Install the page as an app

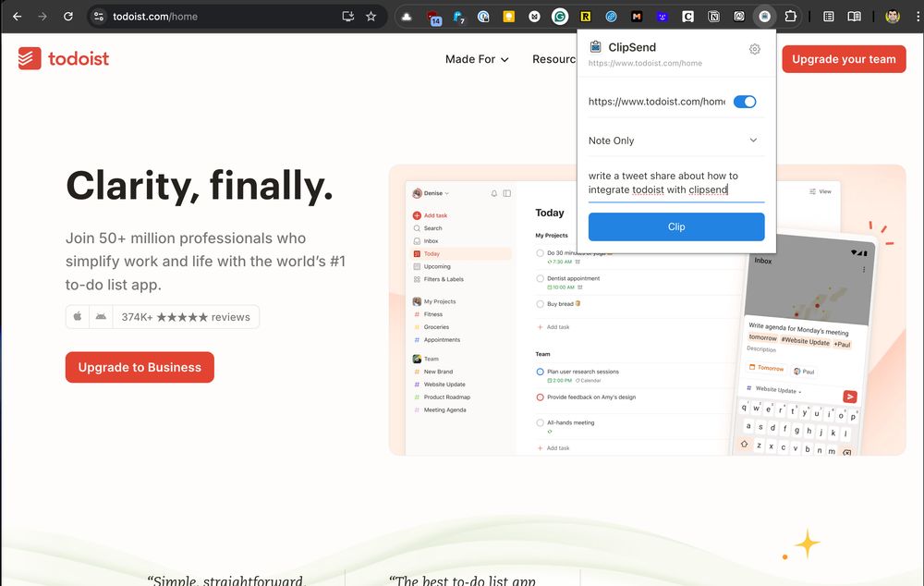(348, 17)
